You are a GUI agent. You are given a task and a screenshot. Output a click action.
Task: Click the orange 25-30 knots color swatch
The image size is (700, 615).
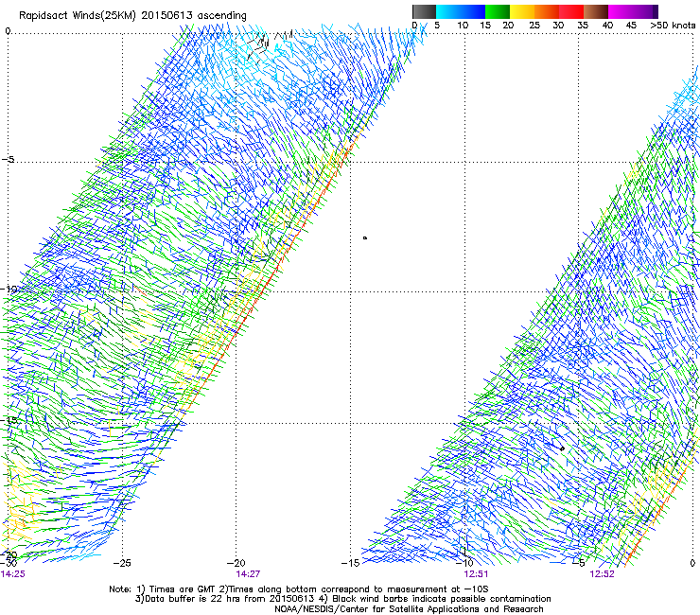tap(547, 11)
